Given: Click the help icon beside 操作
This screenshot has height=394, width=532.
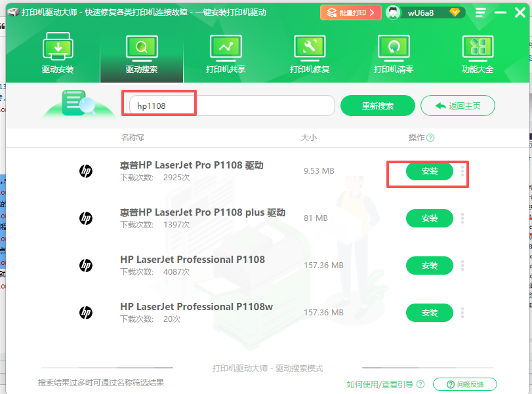Looking at the screenshot, I should click(x=430, y=138).
